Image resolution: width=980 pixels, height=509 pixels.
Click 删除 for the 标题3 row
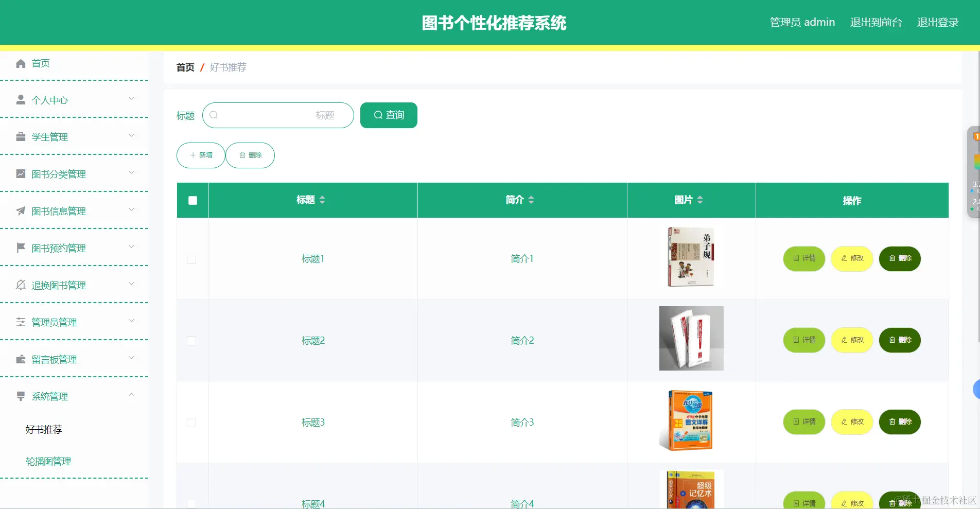pyautogui.click(x=900, y=422)
